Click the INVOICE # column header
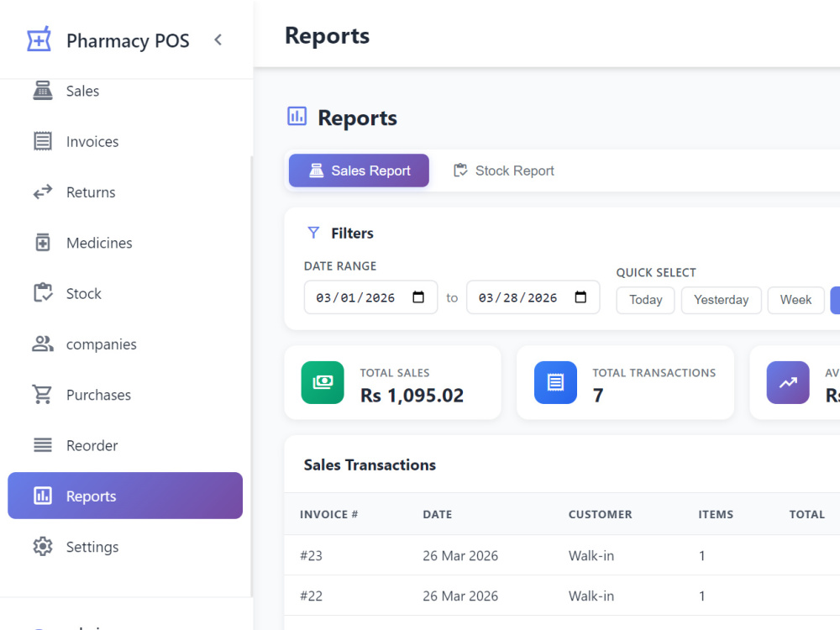The image size is (840, 630). (329, 514)
